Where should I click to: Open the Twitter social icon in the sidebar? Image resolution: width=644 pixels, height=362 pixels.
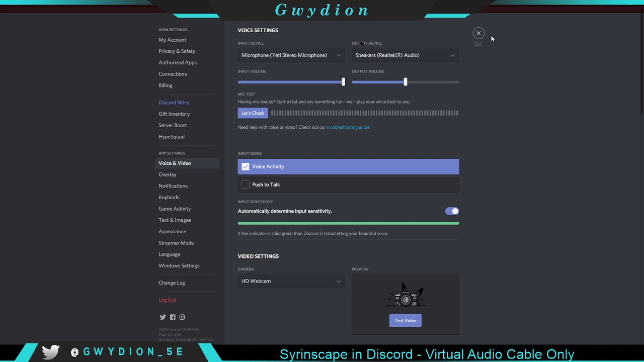[x=163, y=317]
